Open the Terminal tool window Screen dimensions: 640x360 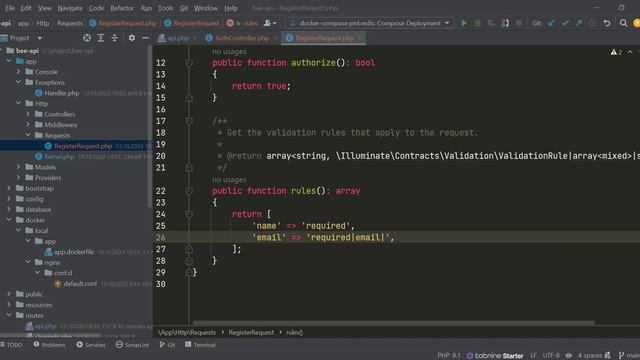point(200,345)
